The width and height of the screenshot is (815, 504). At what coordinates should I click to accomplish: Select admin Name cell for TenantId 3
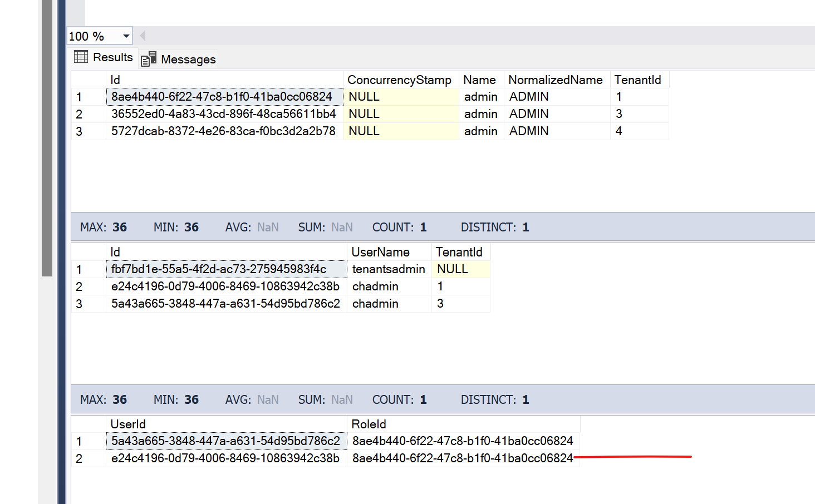pyautogui.click(x=481, y=114)
